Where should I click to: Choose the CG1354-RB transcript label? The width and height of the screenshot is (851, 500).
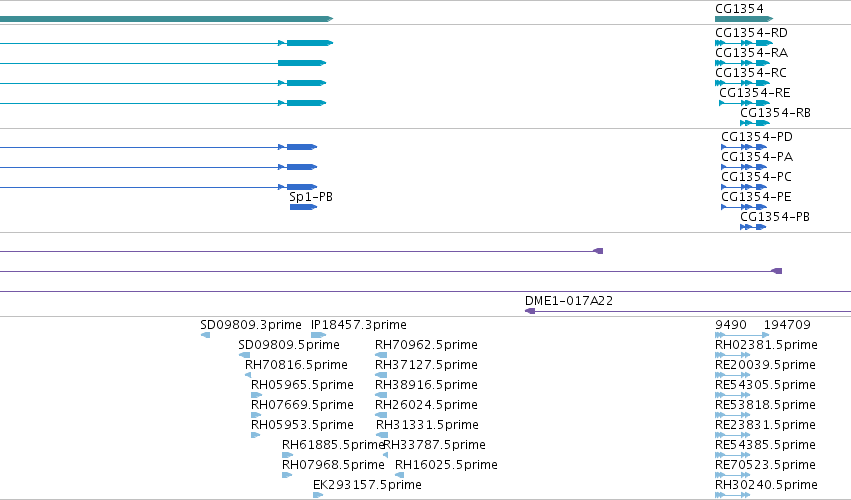pos(776,113)
